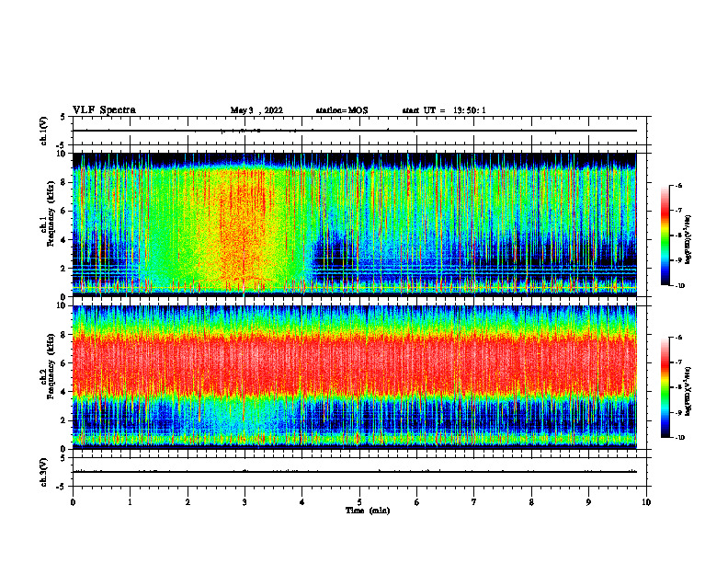The height and width of the screenshot is (563, 728).
Task: Click inside the ch.1 spectrogram panel
Action: [355, 224]
